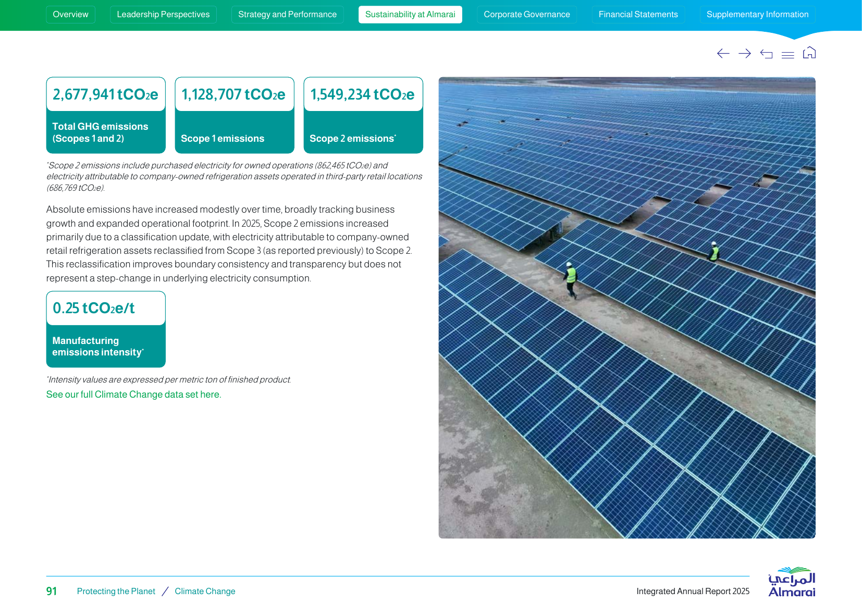
Task: Click the Almarai logo
Action: pos(792,582)
